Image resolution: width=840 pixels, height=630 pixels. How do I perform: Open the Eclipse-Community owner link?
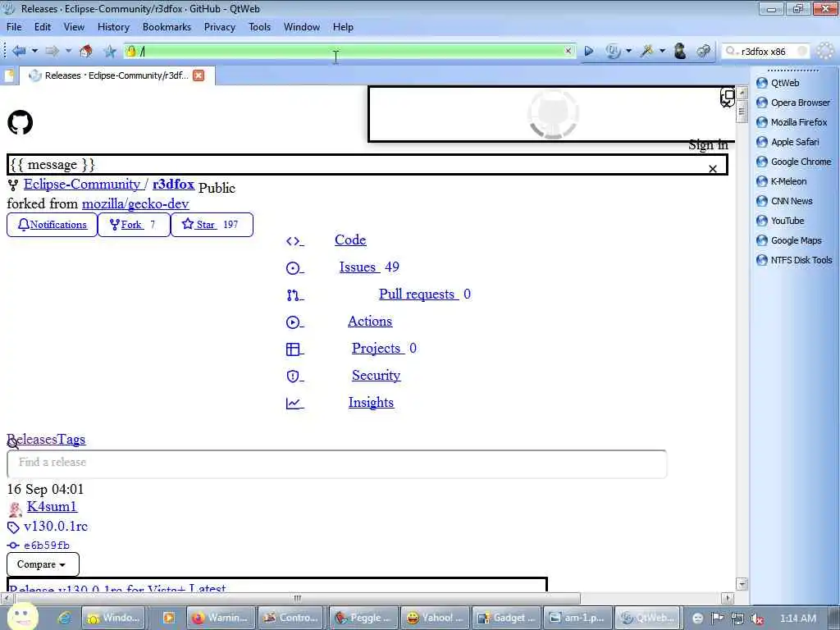[82, 185]
